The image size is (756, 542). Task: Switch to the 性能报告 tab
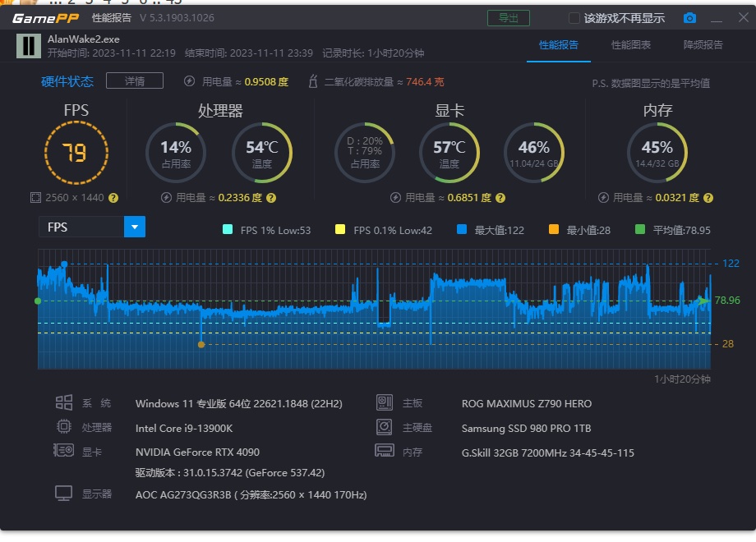click(558, 45)
